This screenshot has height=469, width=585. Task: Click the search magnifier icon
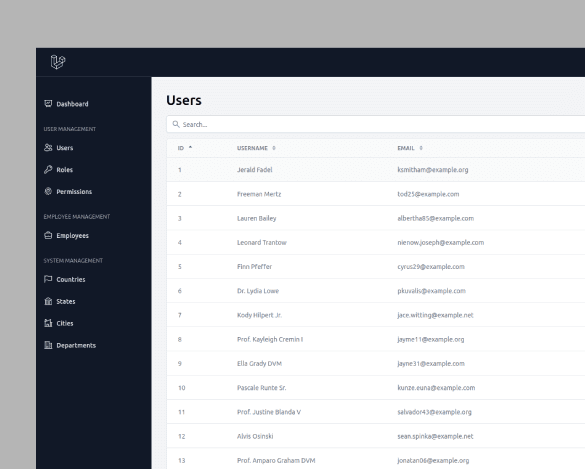176,124
